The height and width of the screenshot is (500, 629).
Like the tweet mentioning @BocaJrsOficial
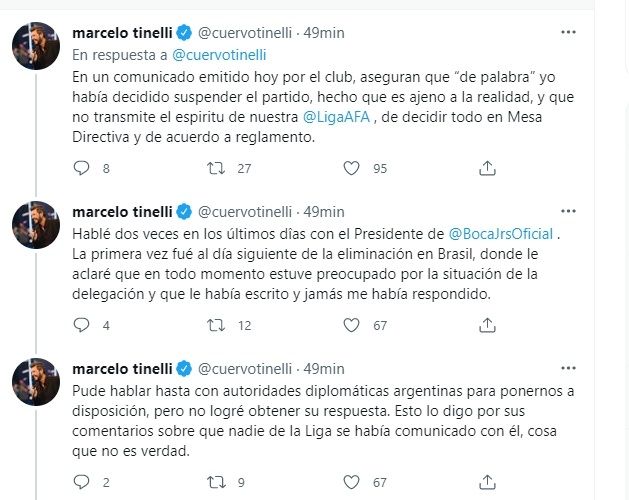tap(350, 325)
